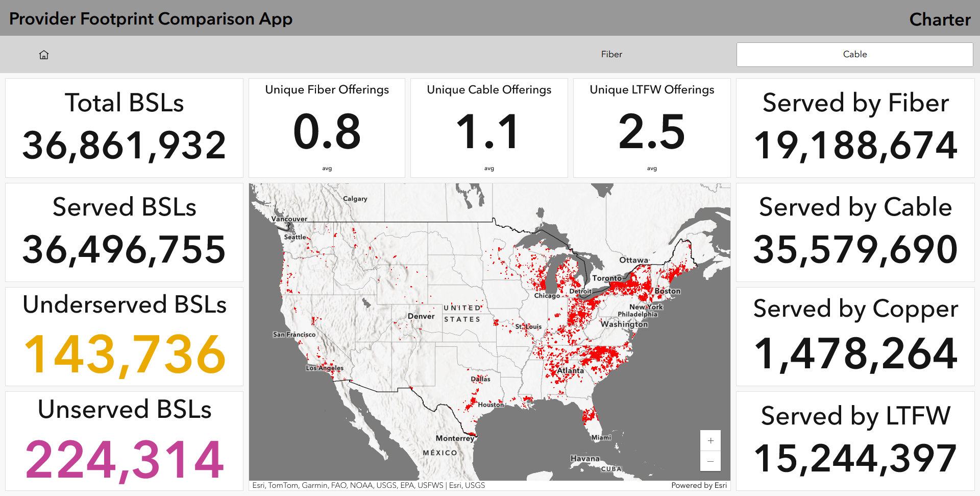Click the Unique LTFW Offerings value

pos(652,132)
